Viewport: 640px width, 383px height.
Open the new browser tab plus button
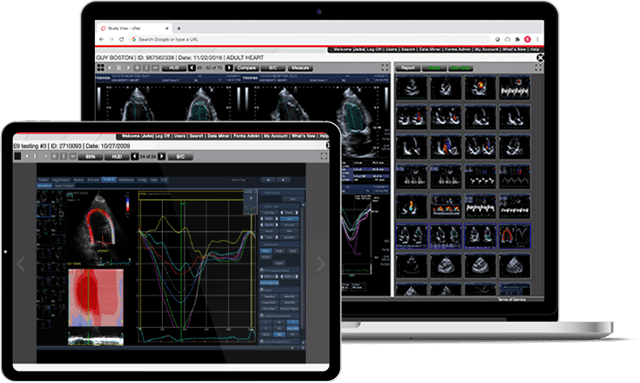tap(179, 29)
